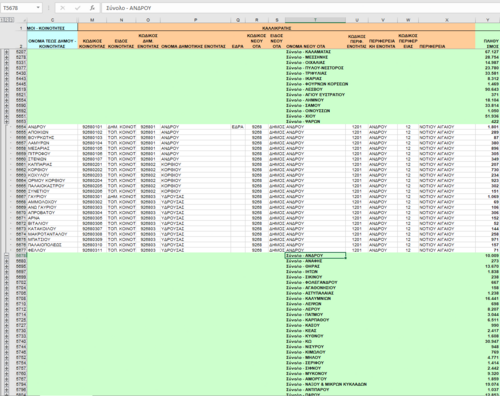Select the selected cell Σύνολο - ΑΝΔΡΟΥ
Image resolution: width=500 pixels, height=396 pixels.
coord(315,256)
